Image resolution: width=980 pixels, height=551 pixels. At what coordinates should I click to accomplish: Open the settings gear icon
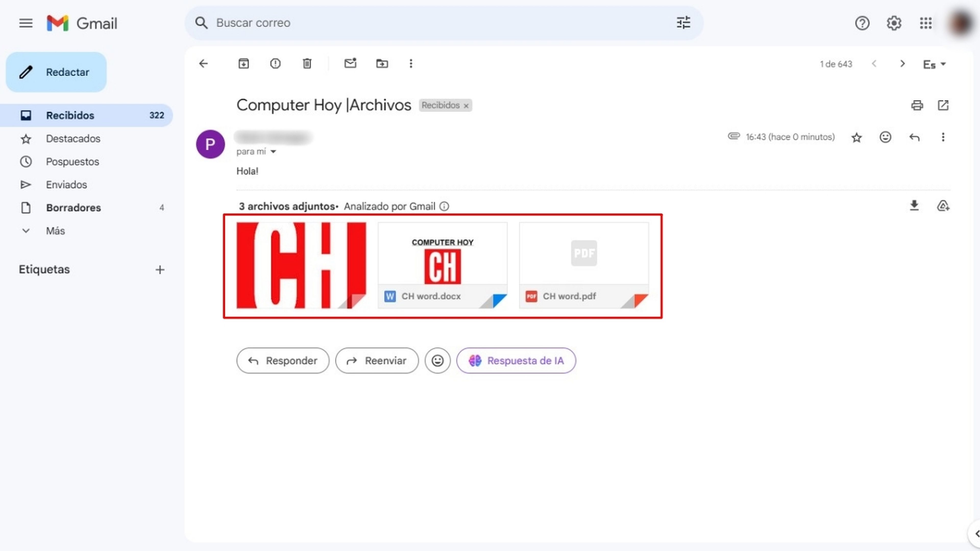pos(894,23)
